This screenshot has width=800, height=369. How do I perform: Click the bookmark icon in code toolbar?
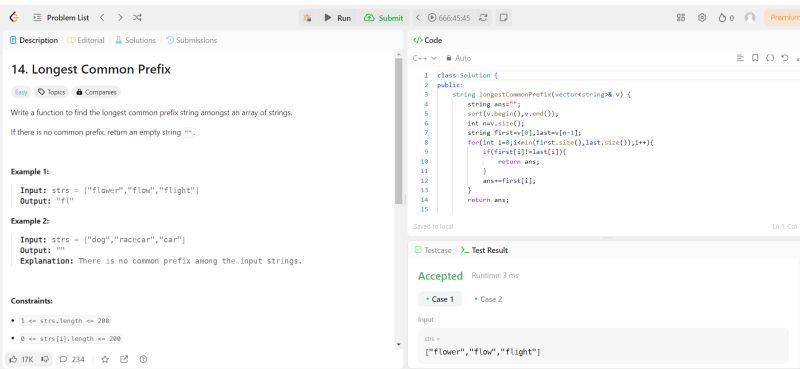click(x=755, y=58)
